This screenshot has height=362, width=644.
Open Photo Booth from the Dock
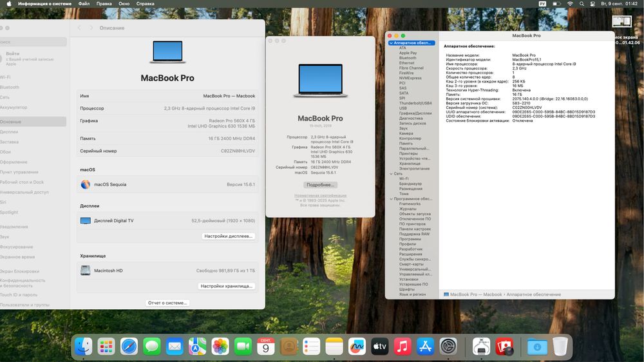(x=504, y=347)
